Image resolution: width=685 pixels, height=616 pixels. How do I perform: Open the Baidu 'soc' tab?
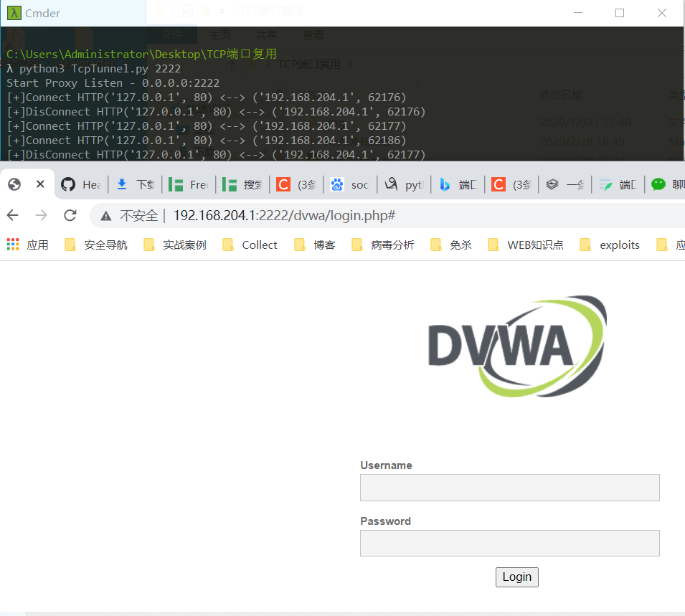350,185
